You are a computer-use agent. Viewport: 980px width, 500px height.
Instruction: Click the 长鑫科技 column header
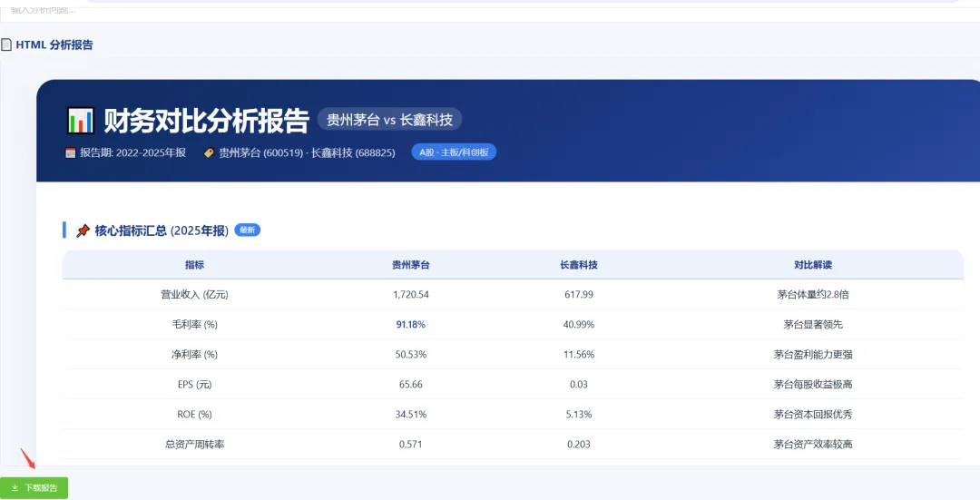coord(579,265)
